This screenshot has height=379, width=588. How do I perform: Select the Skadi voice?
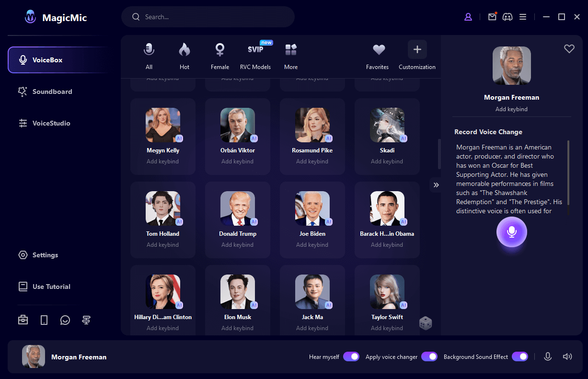tap(387, 137)
